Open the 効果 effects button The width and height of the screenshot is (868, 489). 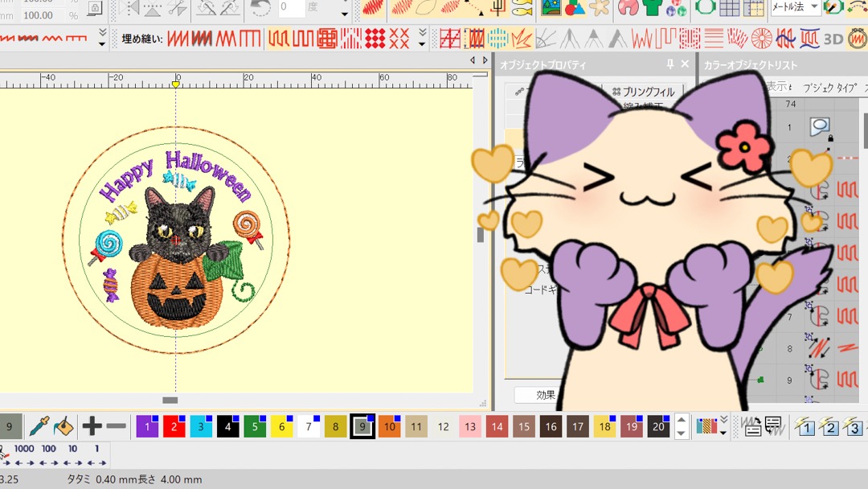(545, 395)
